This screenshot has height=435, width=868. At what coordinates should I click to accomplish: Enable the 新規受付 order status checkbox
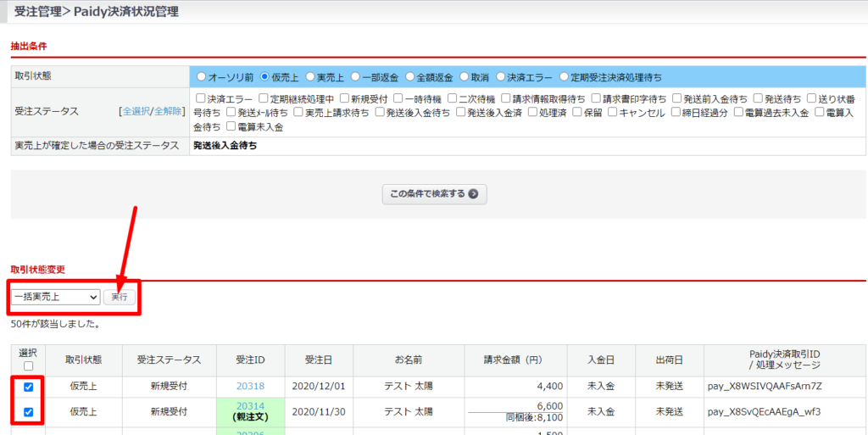(344, 98)
